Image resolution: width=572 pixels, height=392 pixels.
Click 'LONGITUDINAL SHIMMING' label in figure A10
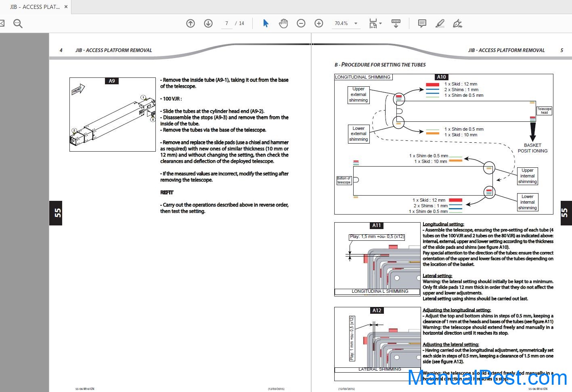coord(363,77)
